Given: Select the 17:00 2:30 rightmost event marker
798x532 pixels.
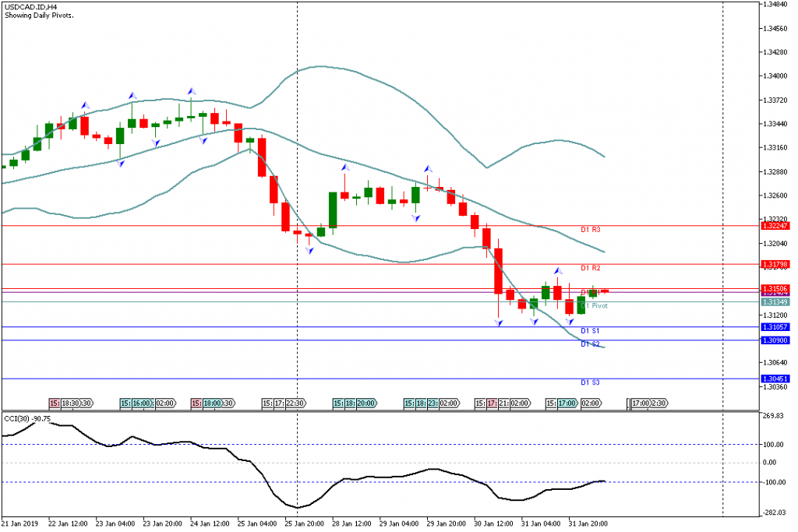Looking at the screenshot, I should [647, 403].
